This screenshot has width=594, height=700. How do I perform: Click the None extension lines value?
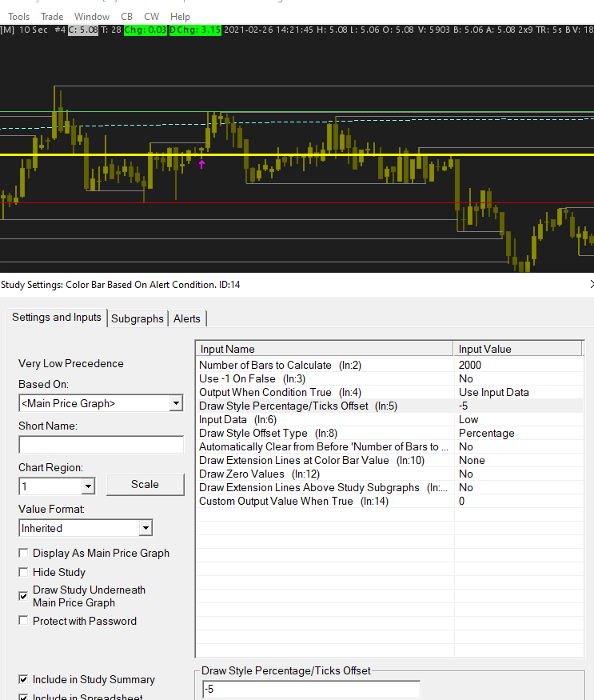click(472, 460)
